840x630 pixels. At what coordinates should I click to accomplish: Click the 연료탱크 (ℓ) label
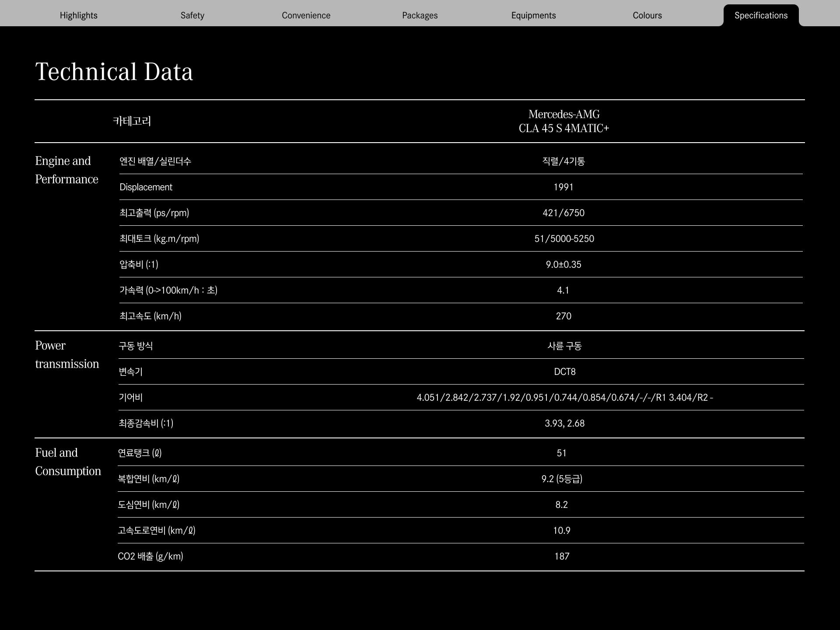[x=140, y=453]
